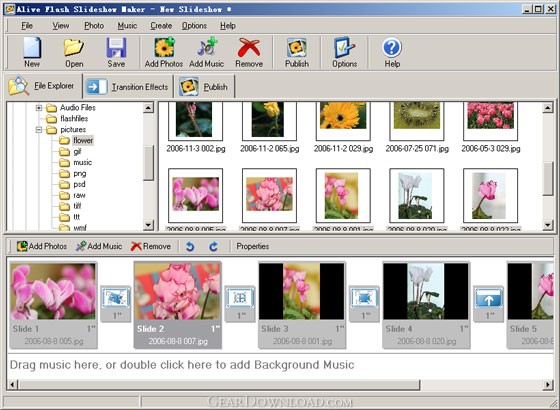Open the View menu
This screenshot has width=560, height=410.
(61, 26)
